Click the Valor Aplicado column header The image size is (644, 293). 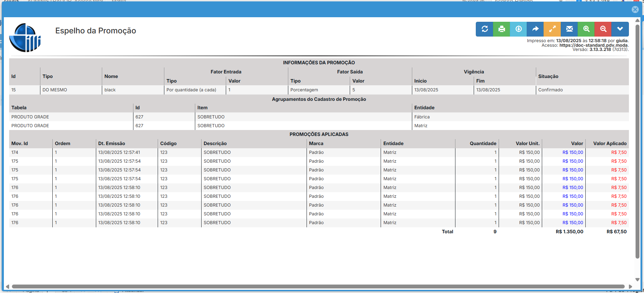[x=610, y=143]
